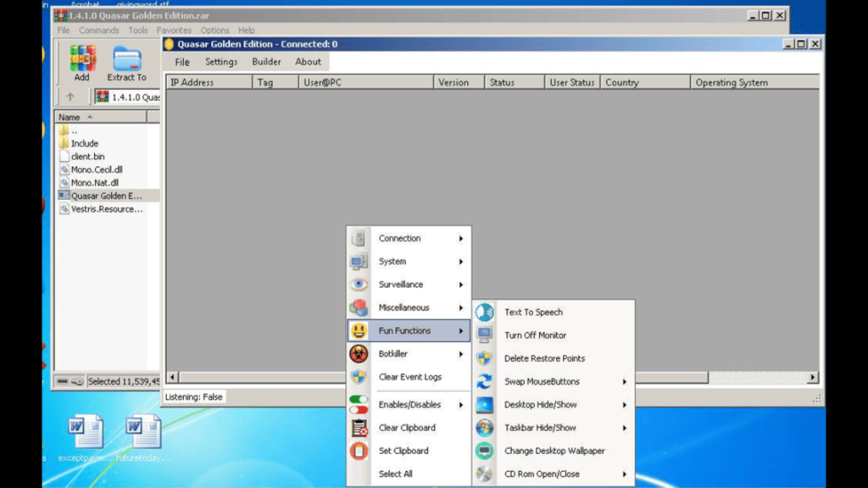868x488 pixels.
Task: Expand the Taskbar Hide/Show submenu arrow
Action: coord(625,428)
